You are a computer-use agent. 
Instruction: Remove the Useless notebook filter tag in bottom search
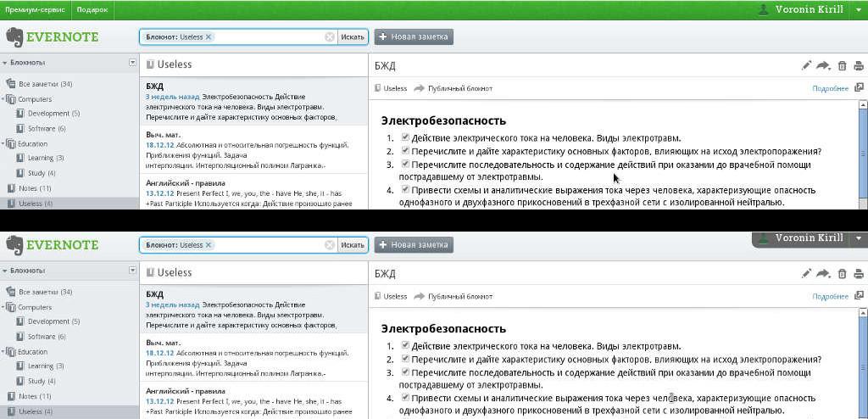click(x=209, y=245)
